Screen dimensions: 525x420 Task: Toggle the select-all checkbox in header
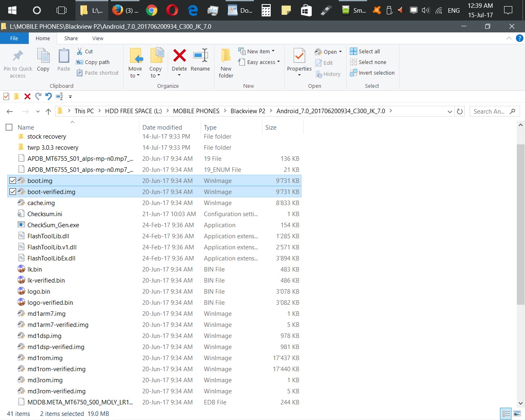pos(9,127)
